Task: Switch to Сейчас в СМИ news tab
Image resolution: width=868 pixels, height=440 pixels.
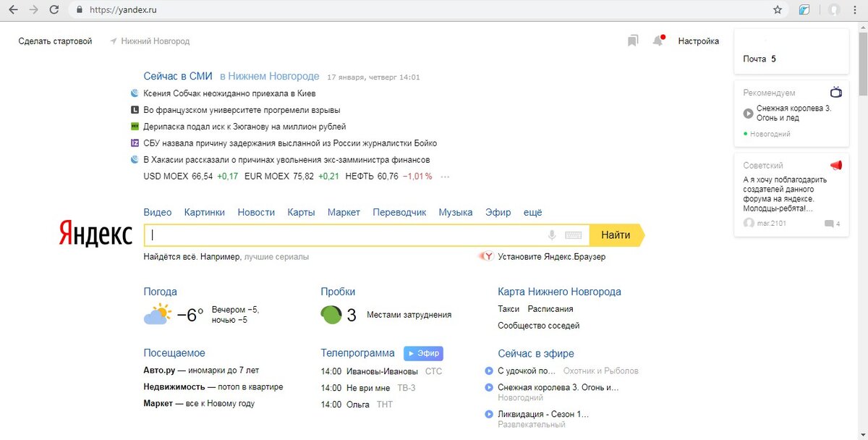Action: point(178,76)
